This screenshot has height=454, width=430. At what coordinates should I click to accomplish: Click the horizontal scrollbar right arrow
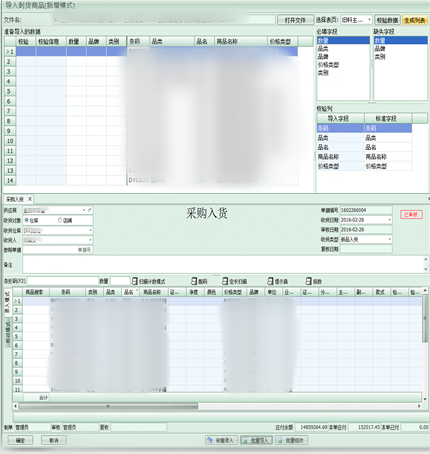(419, 406)
